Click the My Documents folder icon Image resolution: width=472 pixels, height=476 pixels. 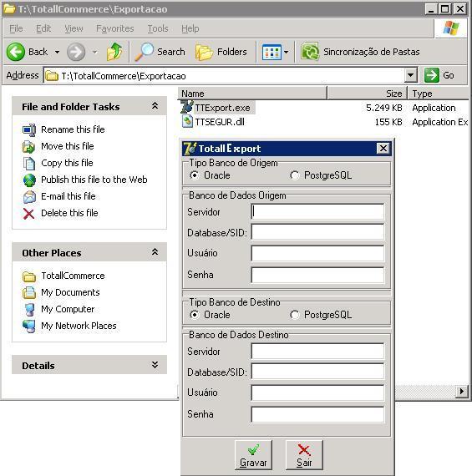[x=29, y=292]
